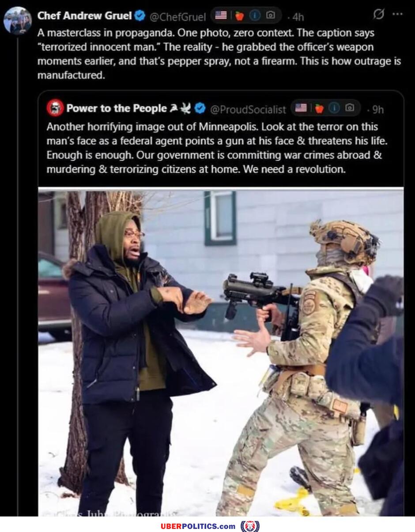Click the US flag icon beside @ProudSocialist
This screenshot has width=415, height=532.
(301, 108)
